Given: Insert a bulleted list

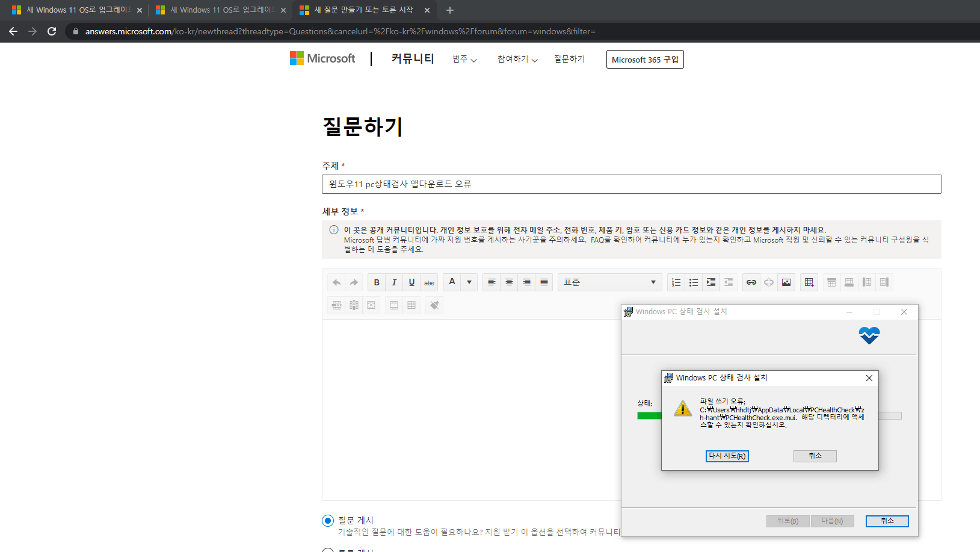Looking at the screenshot, I should point(694,282).
